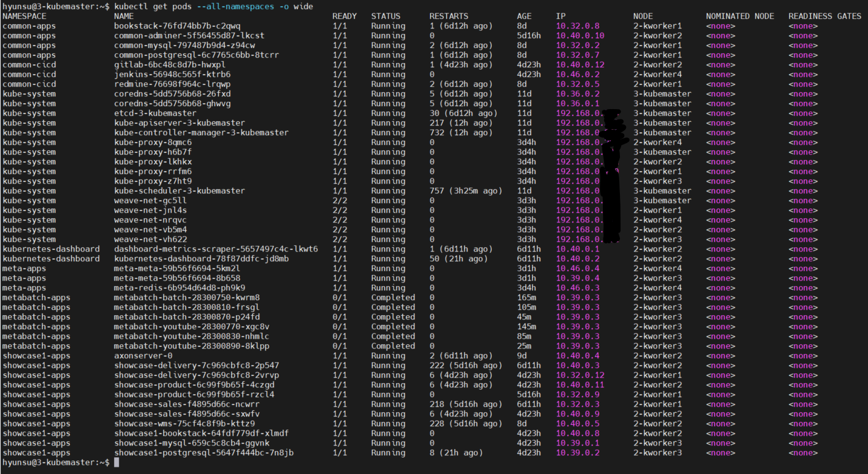Image resolution: width=868 pixels, height=474 pixels.
Task: Click gitlab-6bc48c8d7b-hwxpl pod name
Action: pos(170,65)
